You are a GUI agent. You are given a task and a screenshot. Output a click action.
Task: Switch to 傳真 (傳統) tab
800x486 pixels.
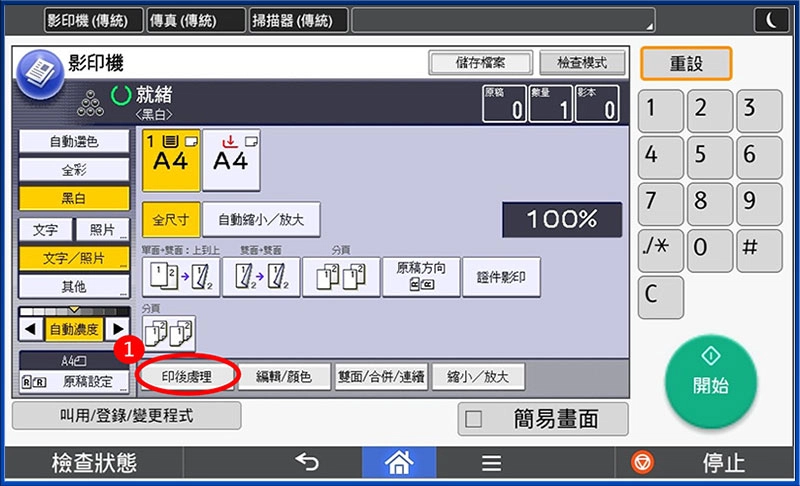[196, 20]
